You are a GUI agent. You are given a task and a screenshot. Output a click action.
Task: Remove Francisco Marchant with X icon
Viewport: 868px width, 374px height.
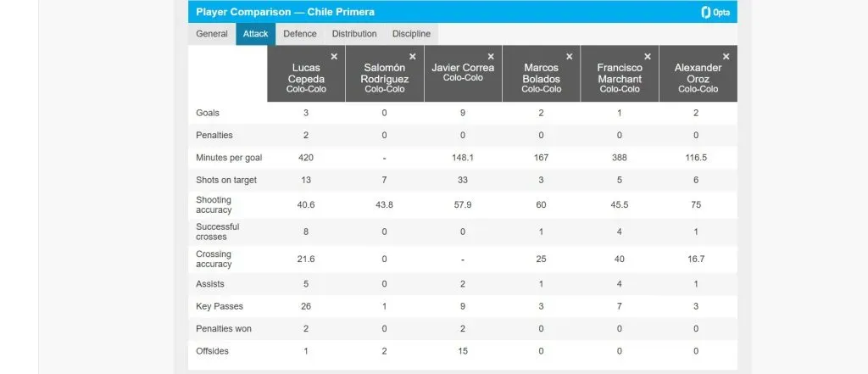[x=648, y=57]
